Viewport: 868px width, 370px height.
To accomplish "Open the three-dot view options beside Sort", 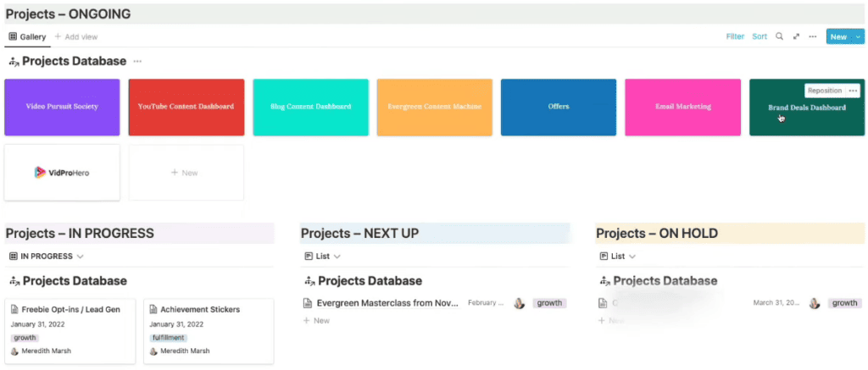I will (813, 36).
